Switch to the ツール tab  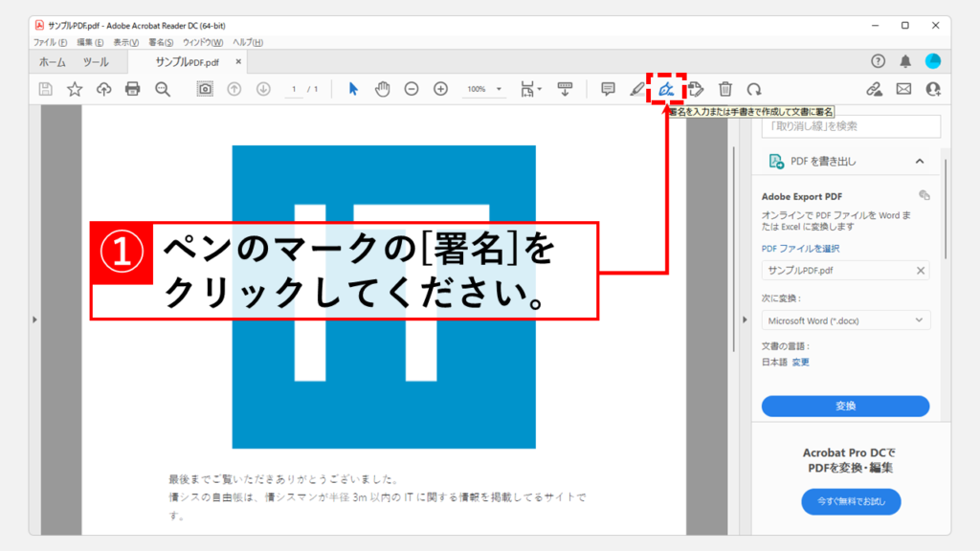[96, 61]
